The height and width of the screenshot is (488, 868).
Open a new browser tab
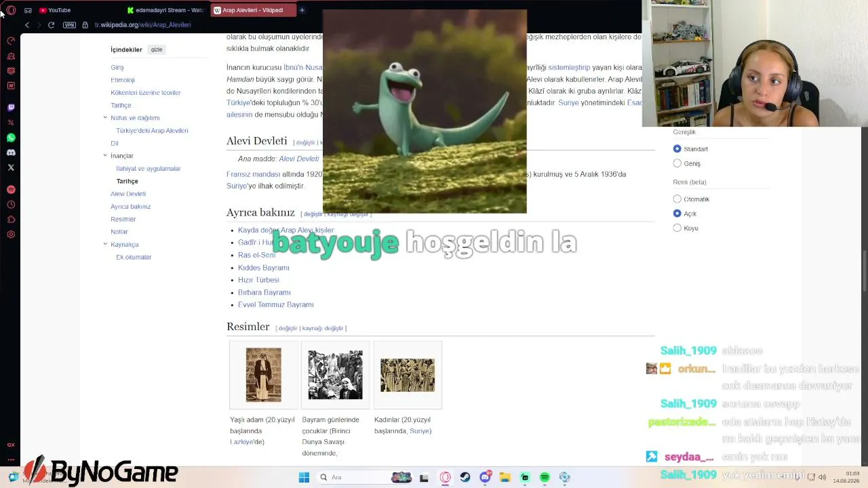302,10
